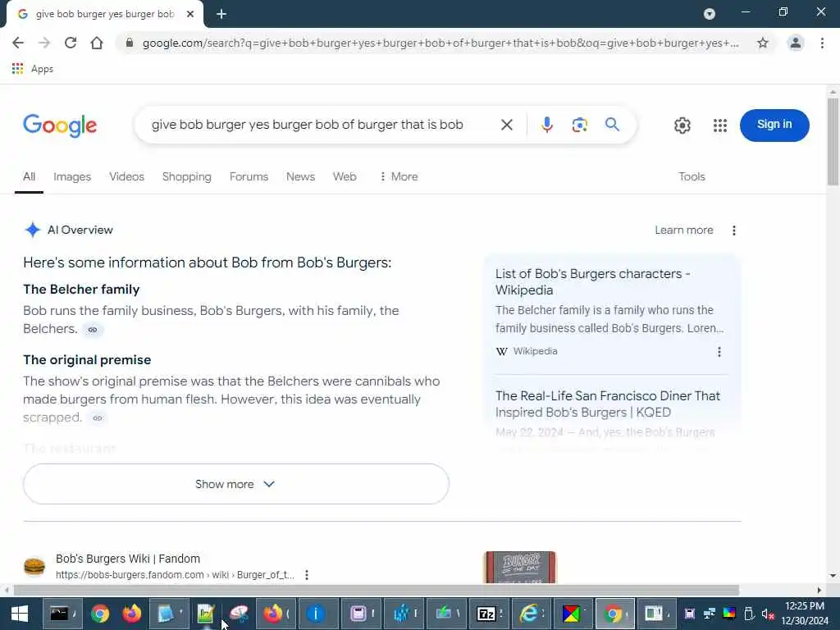Open the KQED San Francisco Diner article
The width and height of the screenshot is (840, 630).
point(608,404)
